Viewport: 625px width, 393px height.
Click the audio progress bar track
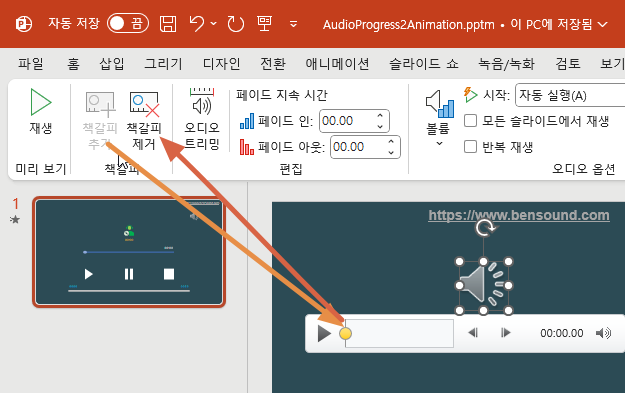(399, 333)
